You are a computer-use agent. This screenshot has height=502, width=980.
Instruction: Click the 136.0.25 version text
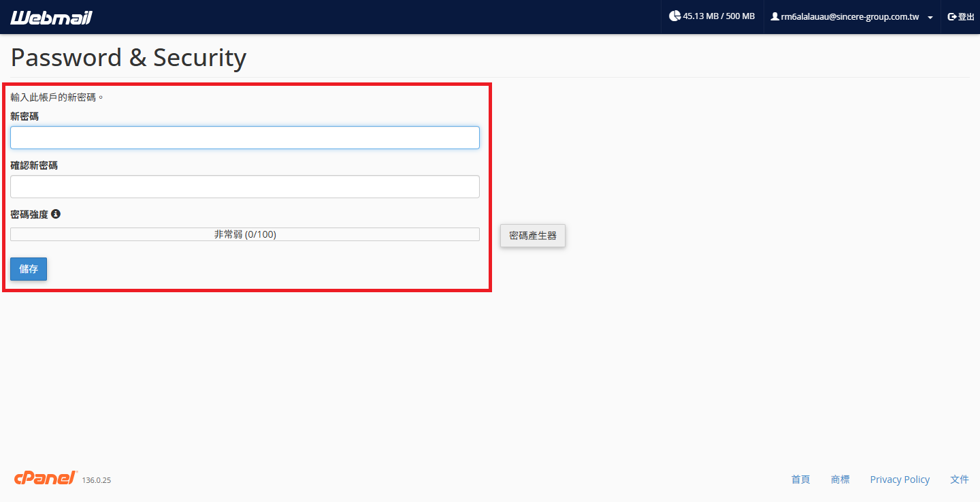(97, 480)
